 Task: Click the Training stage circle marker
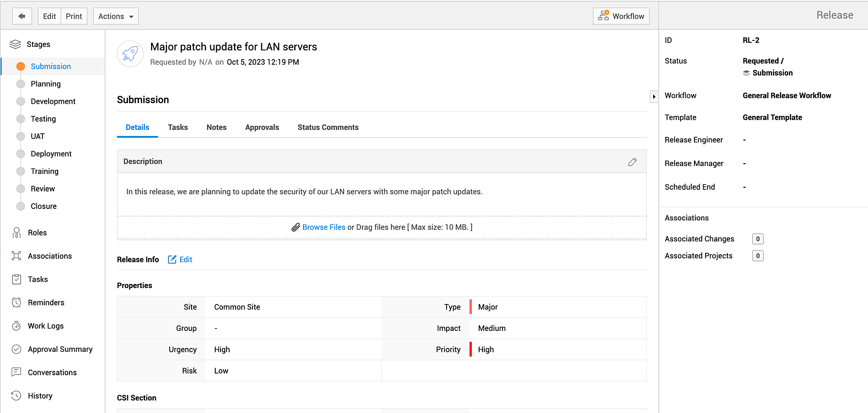click(20, 171)
